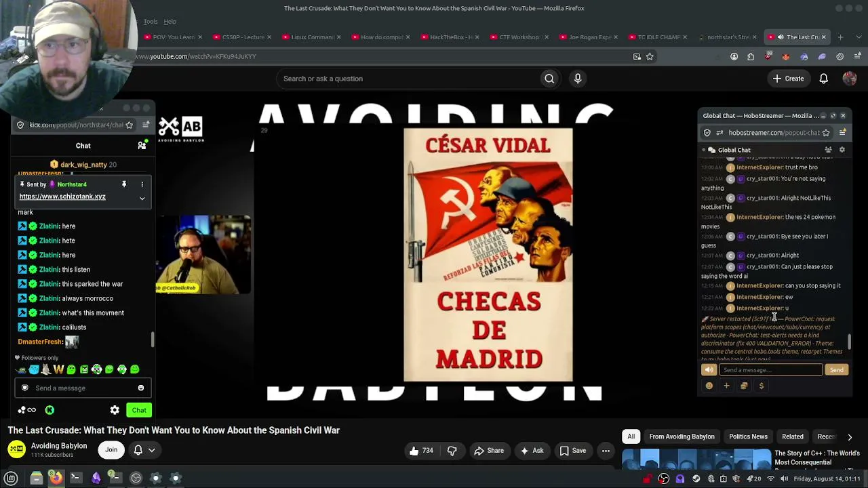
Task: Open notification options dropdown arrow beside bell
Action: 152,450
